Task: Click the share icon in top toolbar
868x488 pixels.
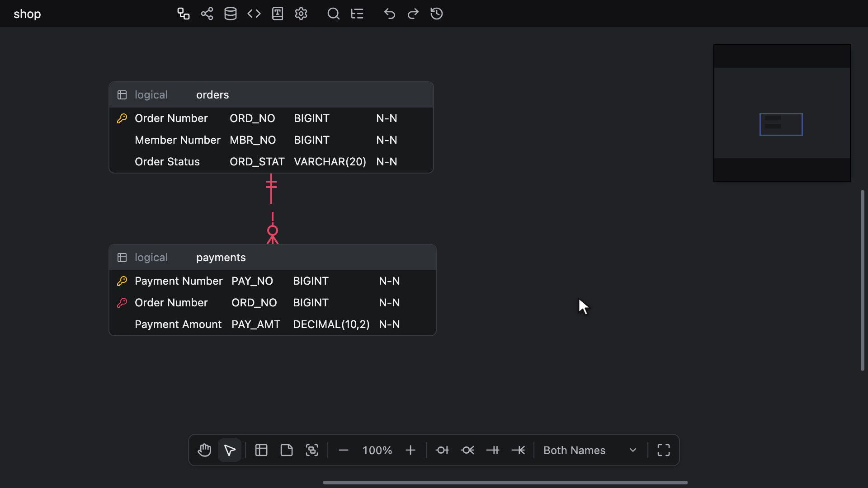Action: click(x=207, y=14)
